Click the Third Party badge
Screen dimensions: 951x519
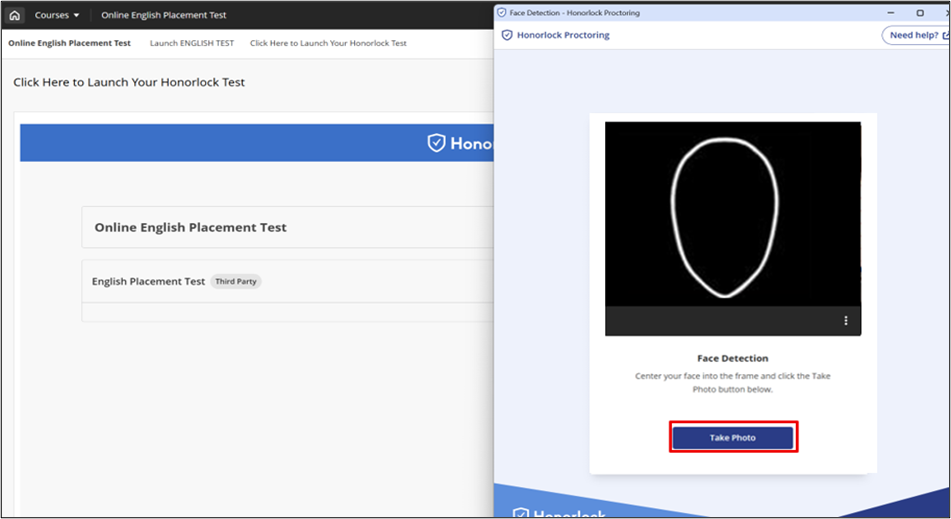coord(236,282)
